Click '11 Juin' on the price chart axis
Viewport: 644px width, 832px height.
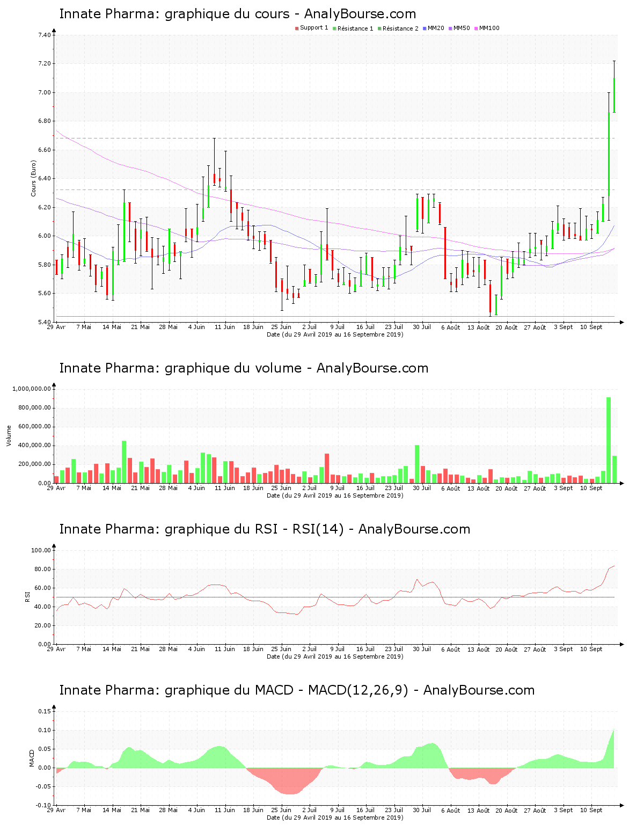[x=225, y=327]
